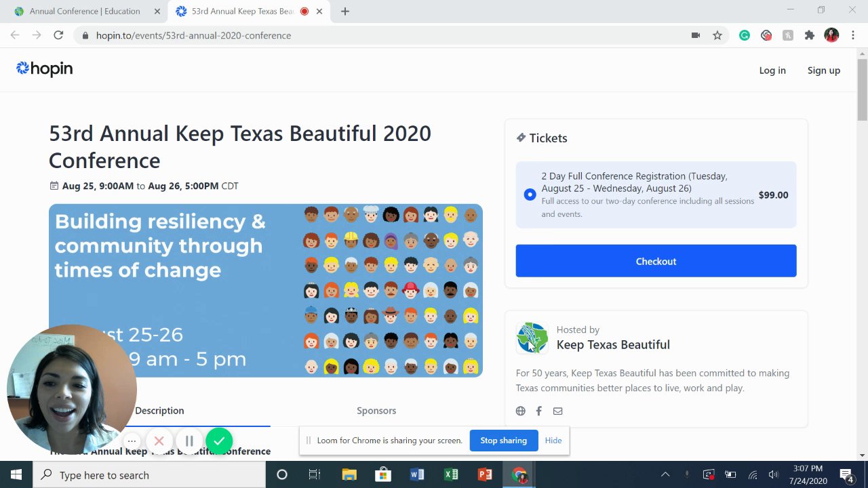868x488 pixels.
Task: Show hidden system tray icons
Action: (x=665, y=474)
